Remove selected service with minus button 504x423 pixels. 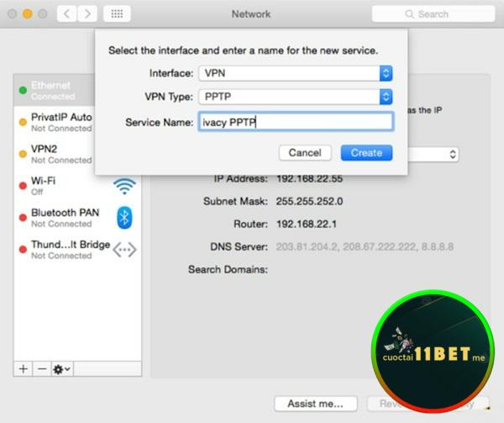[x=42, y=368]
